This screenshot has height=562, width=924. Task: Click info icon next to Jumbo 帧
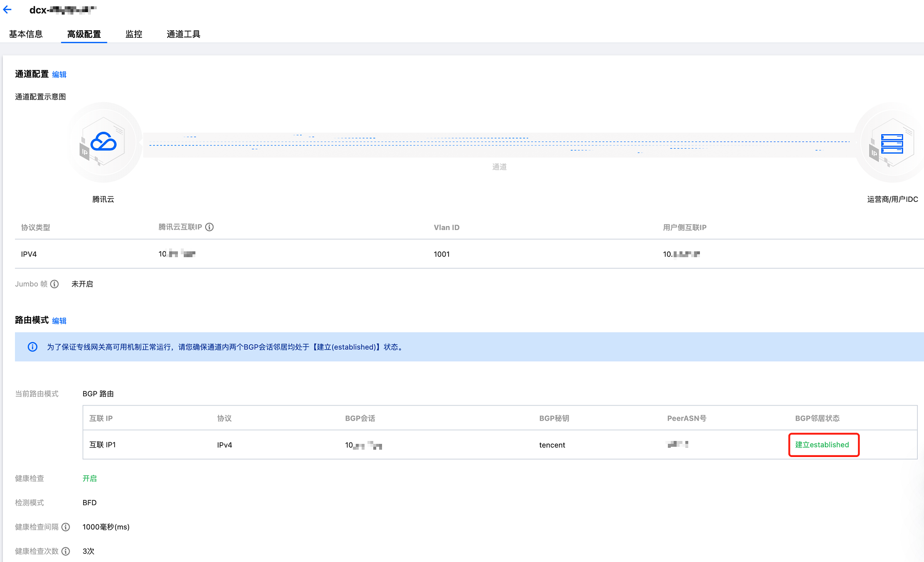coord(54,284)
